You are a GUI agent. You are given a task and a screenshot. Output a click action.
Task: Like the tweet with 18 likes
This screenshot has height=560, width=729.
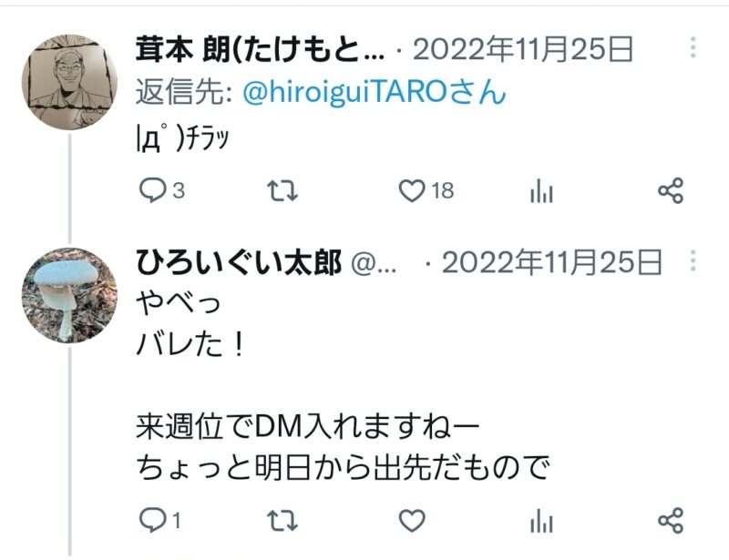[x=426, y=190]
